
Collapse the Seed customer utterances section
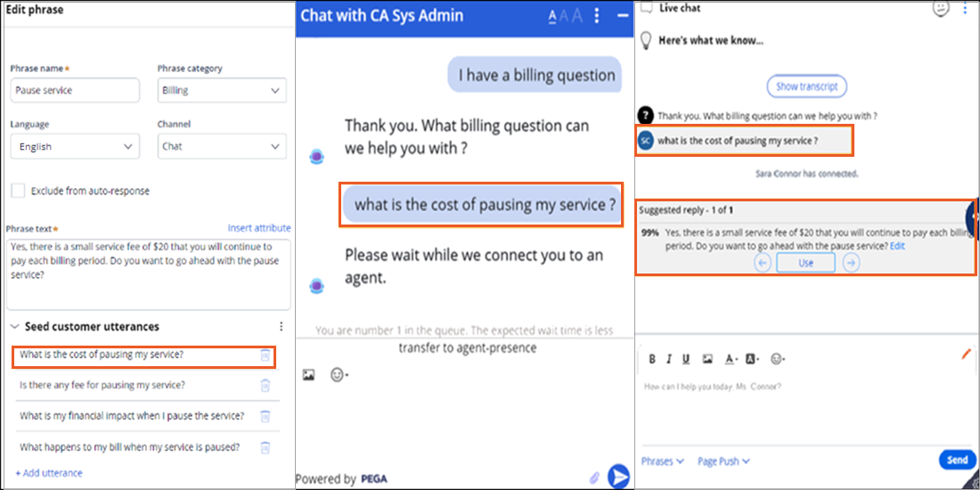14,327
